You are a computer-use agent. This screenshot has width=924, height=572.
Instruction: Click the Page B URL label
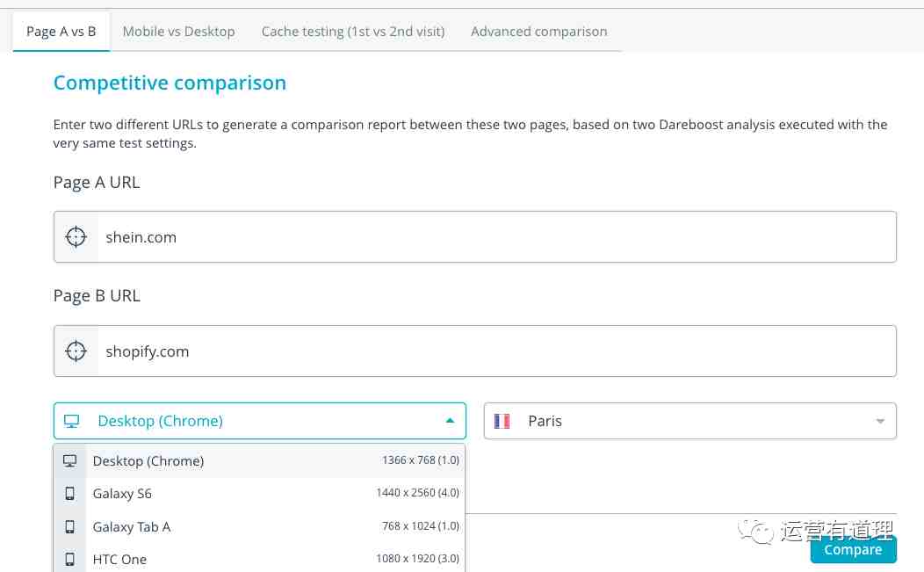pos(97,295)
